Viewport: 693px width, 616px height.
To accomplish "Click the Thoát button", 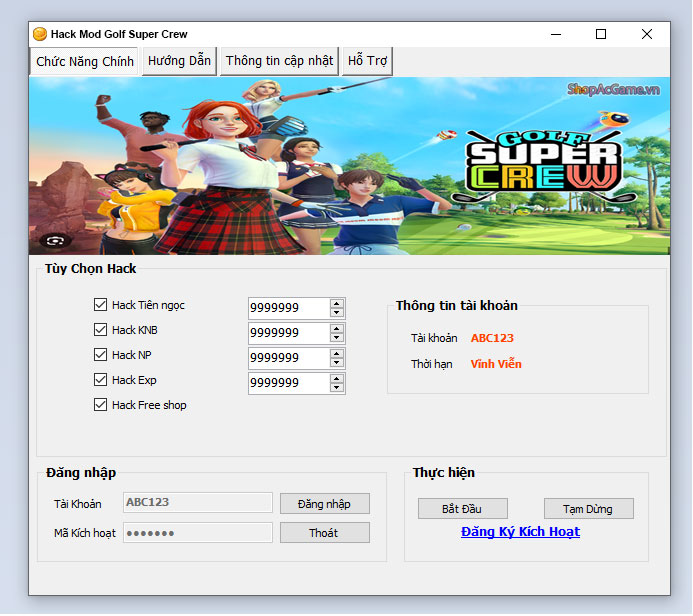I will pyautogui.click(x=325, y=533).
